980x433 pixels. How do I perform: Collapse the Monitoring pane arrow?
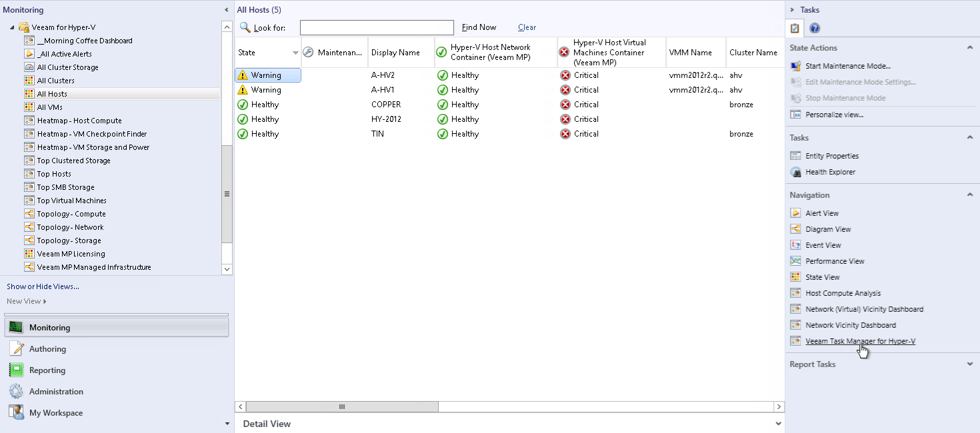coord(227,10)
